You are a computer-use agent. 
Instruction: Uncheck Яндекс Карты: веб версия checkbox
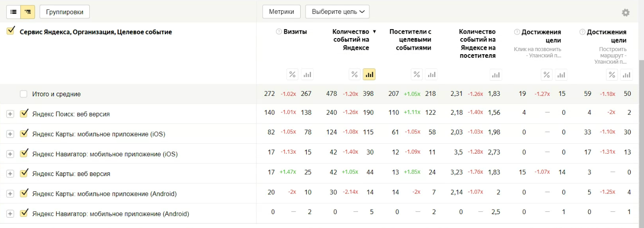point(24,173)
